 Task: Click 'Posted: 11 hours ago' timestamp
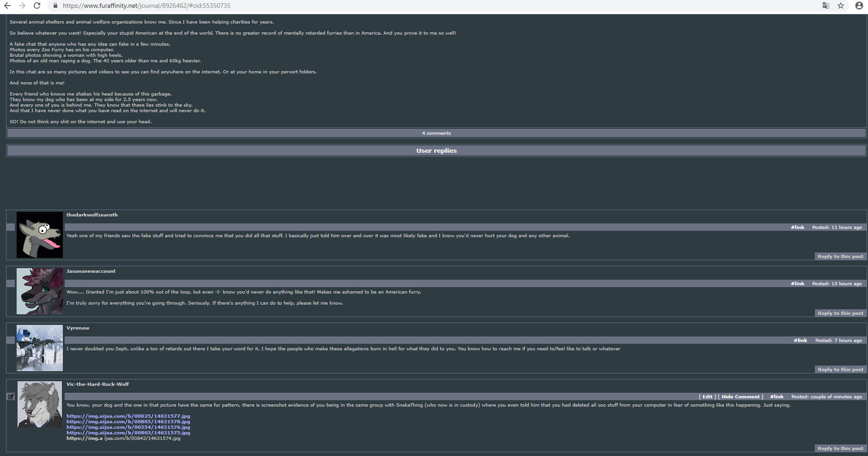pyautogui.click(x=837, y=227)
